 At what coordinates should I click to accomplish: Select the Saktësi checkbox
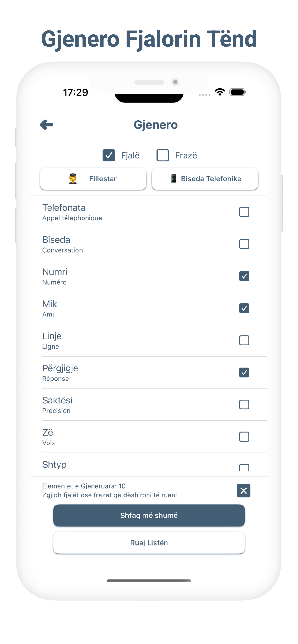pos(244,404)
